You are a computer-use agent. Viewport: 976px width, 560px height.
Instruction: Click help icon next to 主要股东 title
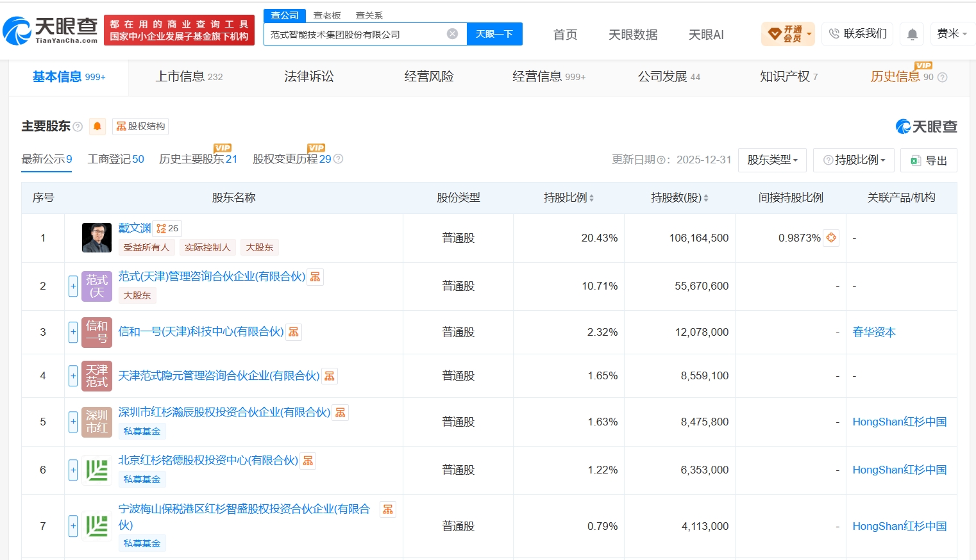coord(78,127)
